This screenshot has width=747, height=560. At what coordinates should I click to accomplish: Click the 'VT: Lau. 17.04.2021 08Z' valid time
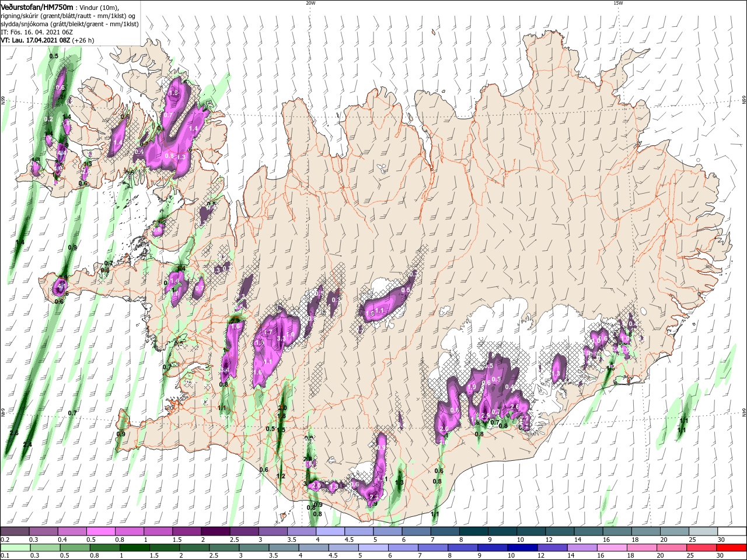click(x=36, y=40)
